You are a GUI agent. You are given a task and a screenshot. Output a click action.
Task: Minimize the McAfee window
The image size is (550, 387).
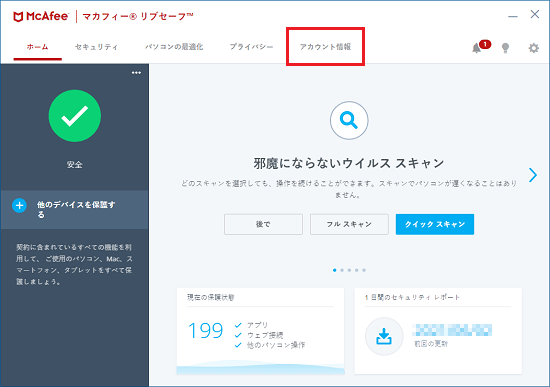coord(513,16)
